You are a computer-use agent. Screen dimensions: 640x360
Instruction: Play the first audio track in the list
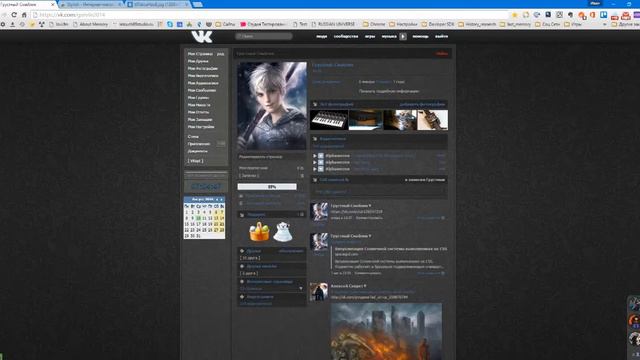pyautogui.click(x=315, y=156)
